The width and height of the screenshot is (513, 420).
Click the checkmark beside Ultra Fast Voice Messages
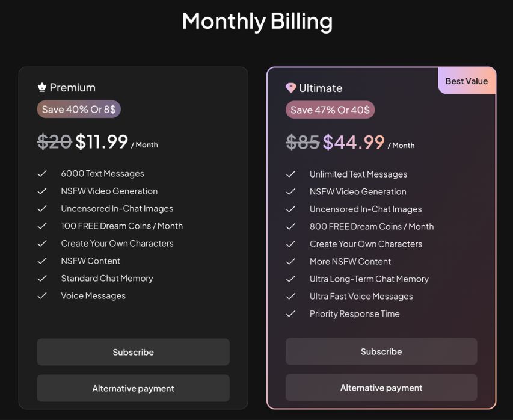pos(290,296)
